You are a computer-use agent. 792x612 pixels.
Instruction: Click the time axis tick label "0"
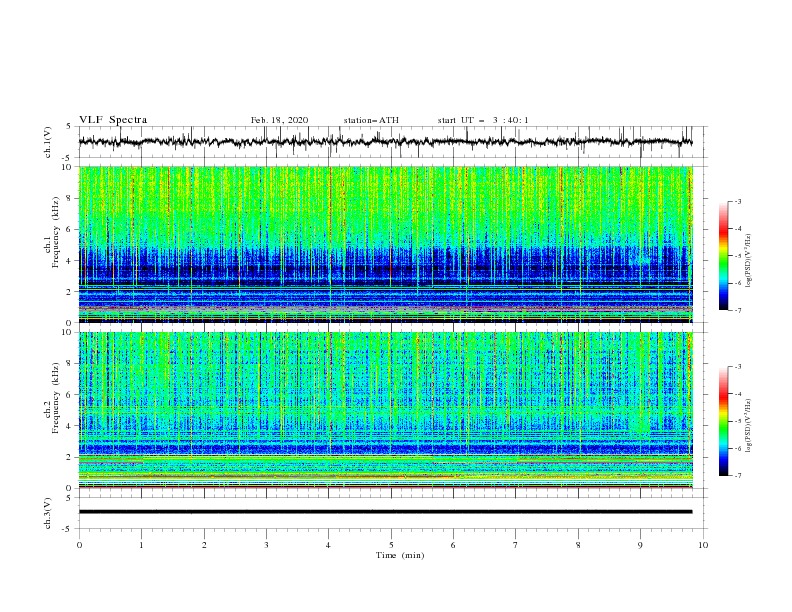pyautogui.click(x=79, y=545)
